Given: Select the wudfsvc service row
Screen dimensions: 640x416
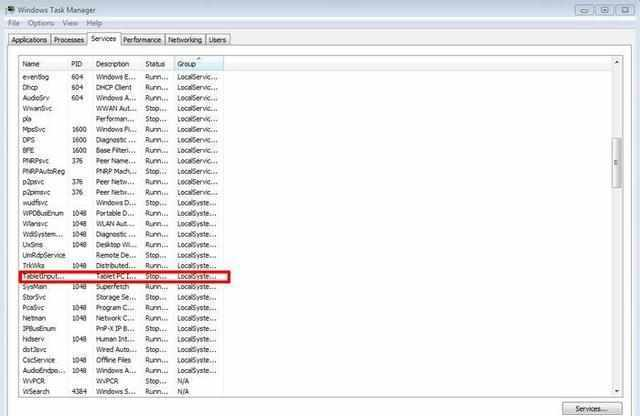Looking at the screenshot, I should click(121, 202).
